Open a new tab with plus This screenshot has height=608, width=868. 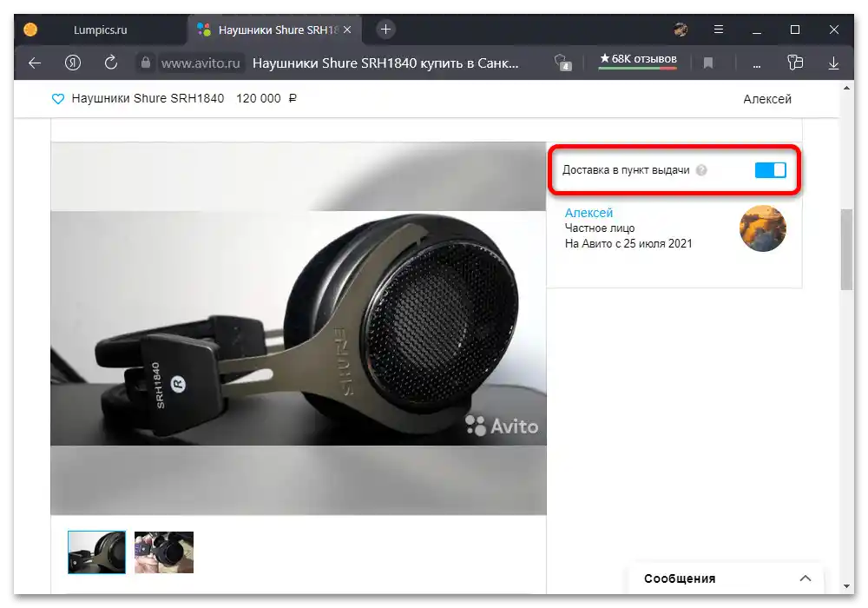click(x=386, y=30)
